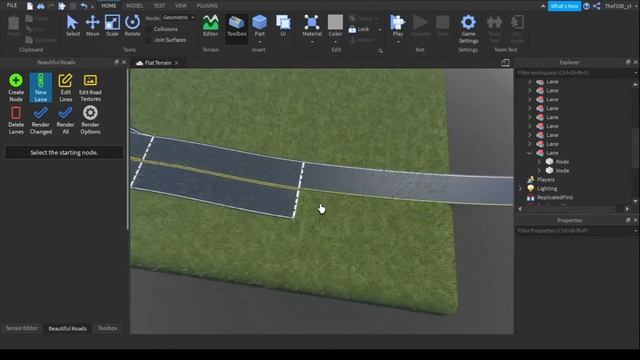Insert a Part

259,25
